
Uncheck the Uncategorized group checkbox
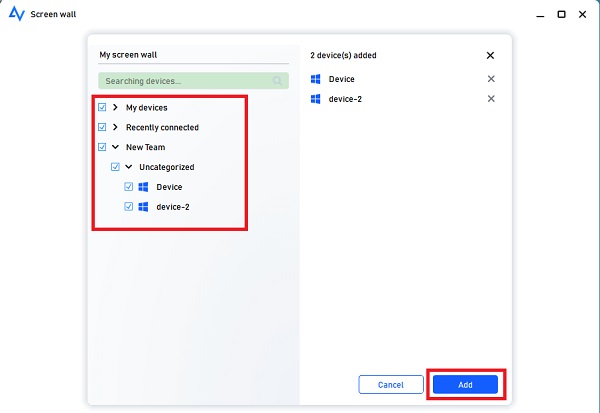point(115,167)
